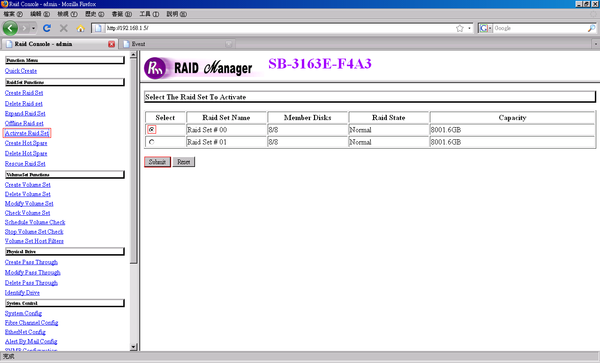
Task: Click the 'SB-3163E-F4A3' model title
Action: pos(320,63)
